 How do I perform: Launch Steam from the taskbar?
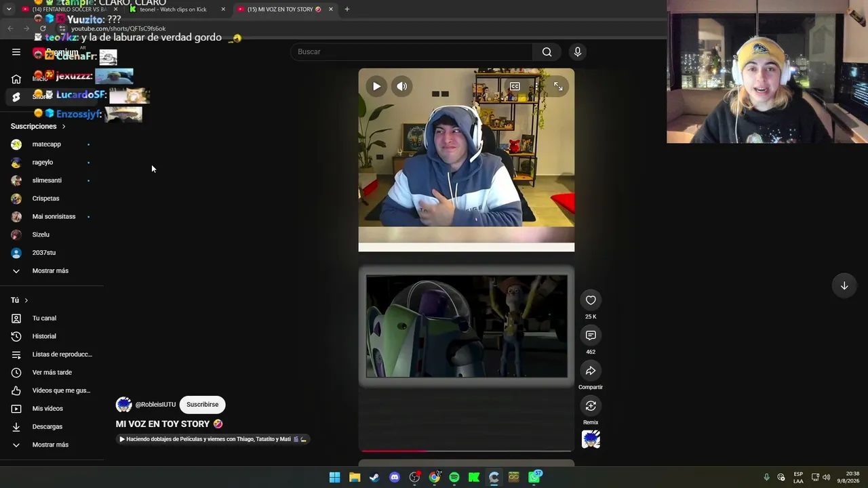click(374, 477)
